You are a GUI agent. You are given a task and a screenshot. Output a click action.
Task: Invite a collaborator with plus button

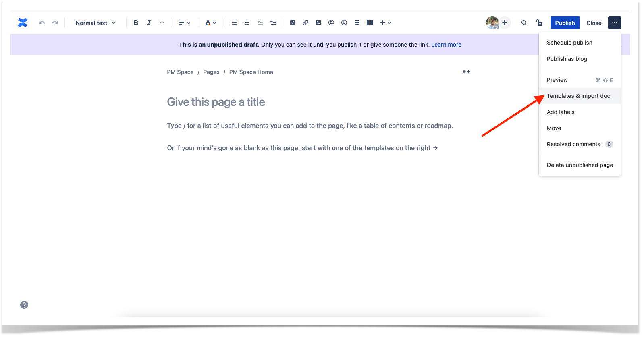coord(505,23)
